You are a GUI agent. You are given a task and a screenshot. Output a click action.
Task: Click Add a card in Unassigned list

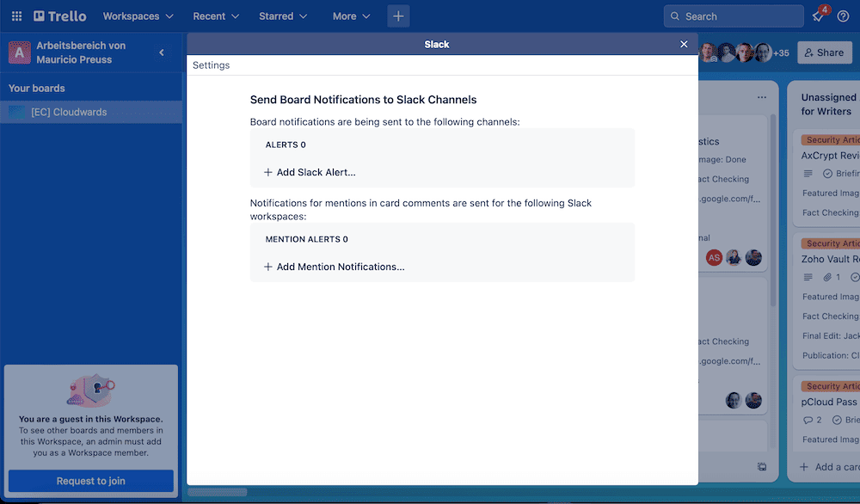coord(829,467)
